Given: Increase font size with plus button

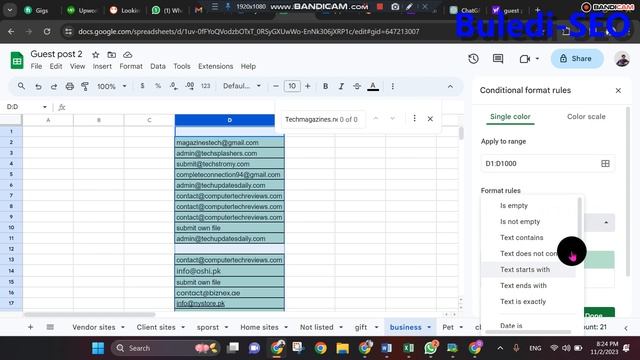Looking at the screenshot, I should click(x=308, y=86).
